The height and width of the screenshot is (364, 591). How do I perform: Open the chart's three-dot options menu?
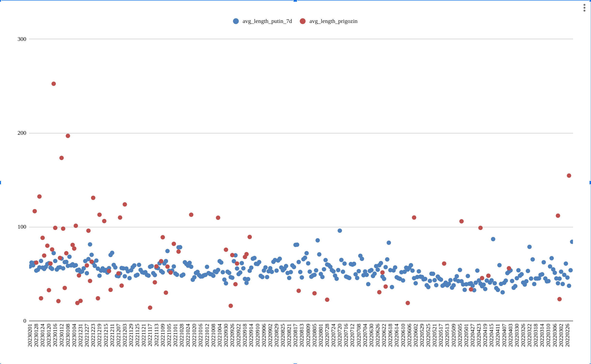(584, 8)
